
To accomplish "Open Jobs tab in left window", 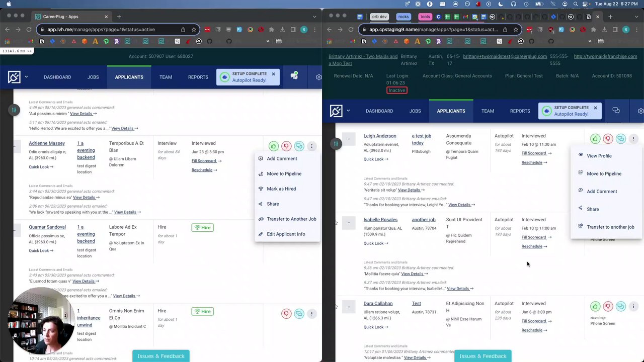I will point(93,77).
